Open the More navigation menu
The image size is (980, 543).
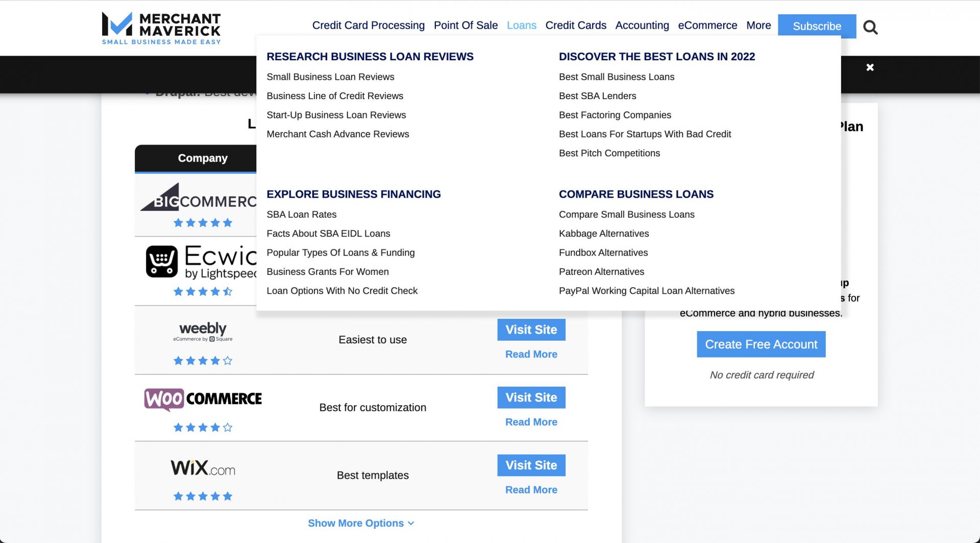pyautogui.click(x=758, y=25)
